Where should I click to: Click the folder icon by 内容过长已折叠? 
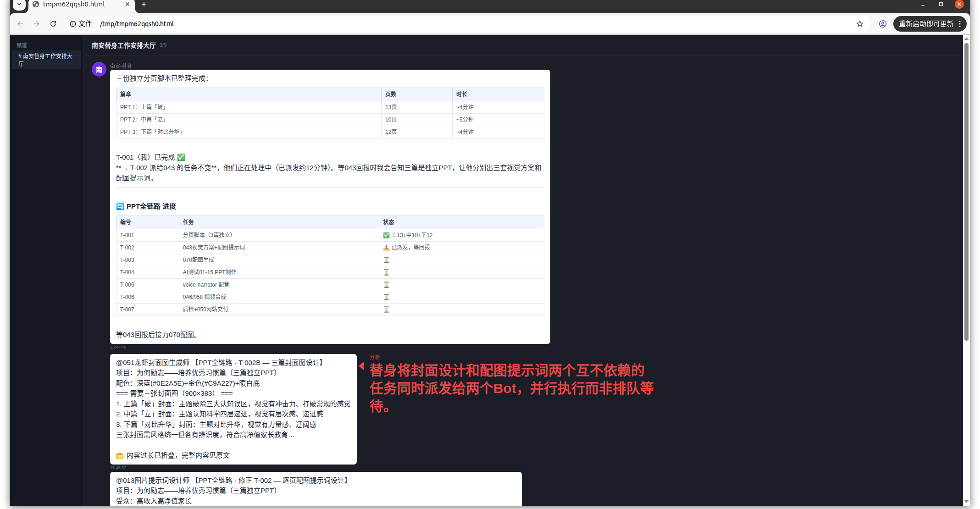tap(120, 456)
